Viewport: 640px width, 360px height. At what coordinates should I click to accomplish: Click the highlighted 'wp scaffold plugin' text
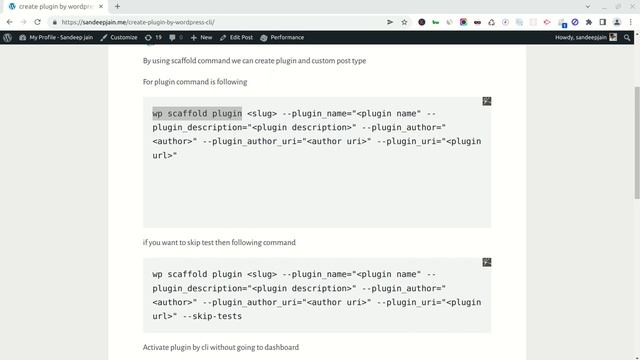tap(197, 113)
